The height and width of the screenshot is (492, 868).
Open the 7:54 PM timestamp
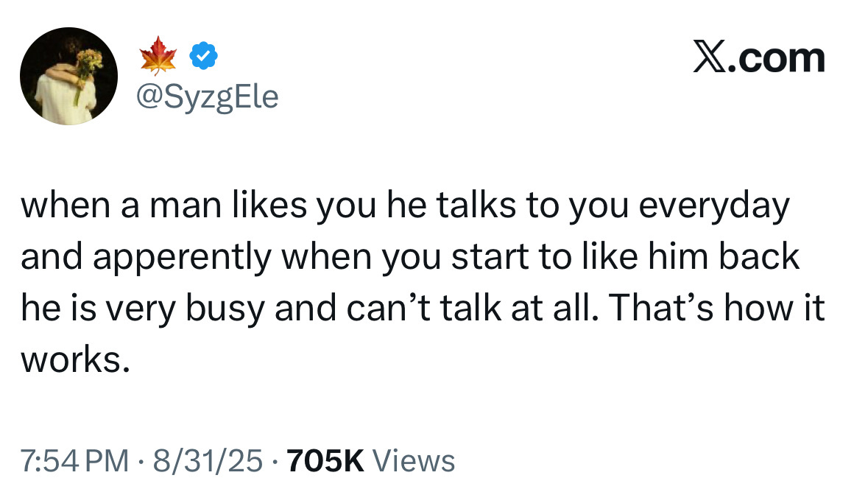pos(75,460)
